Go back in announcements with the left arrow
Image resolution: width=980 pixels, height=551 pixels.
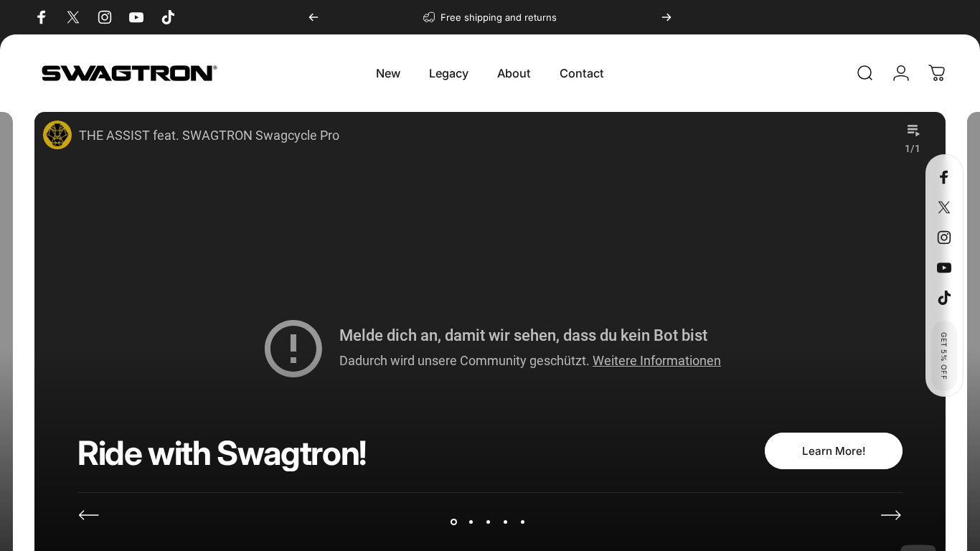point(313,17)
